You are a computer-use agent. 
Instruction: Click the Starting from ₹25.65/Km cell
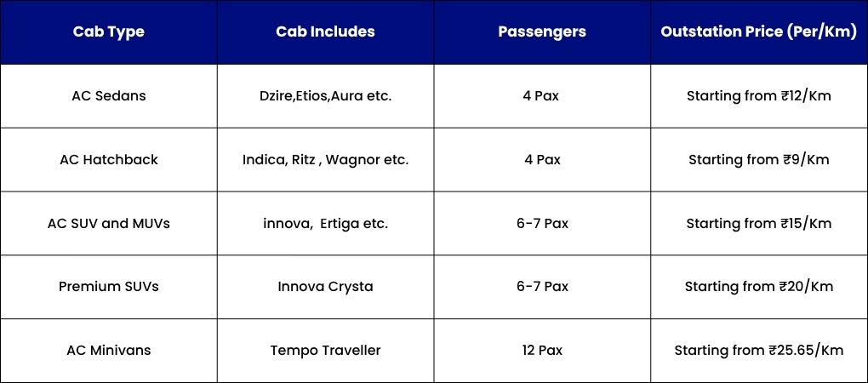759,351
